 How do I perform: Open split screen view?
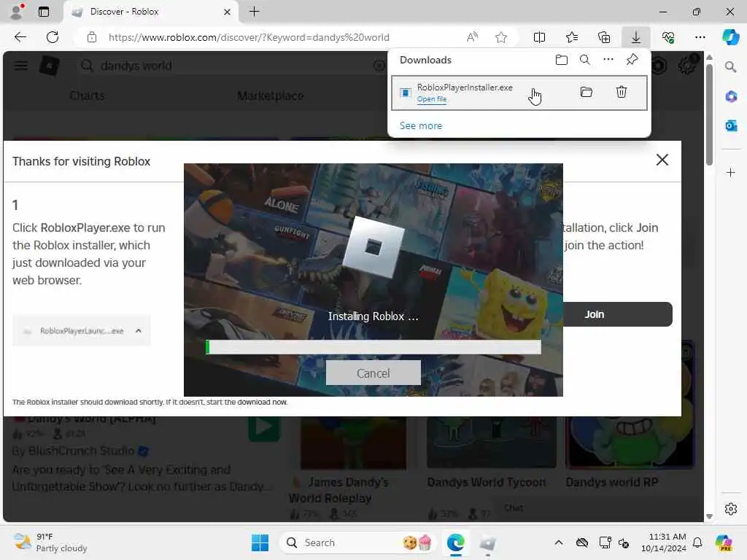pyautogui.click(x=539, y=37)
